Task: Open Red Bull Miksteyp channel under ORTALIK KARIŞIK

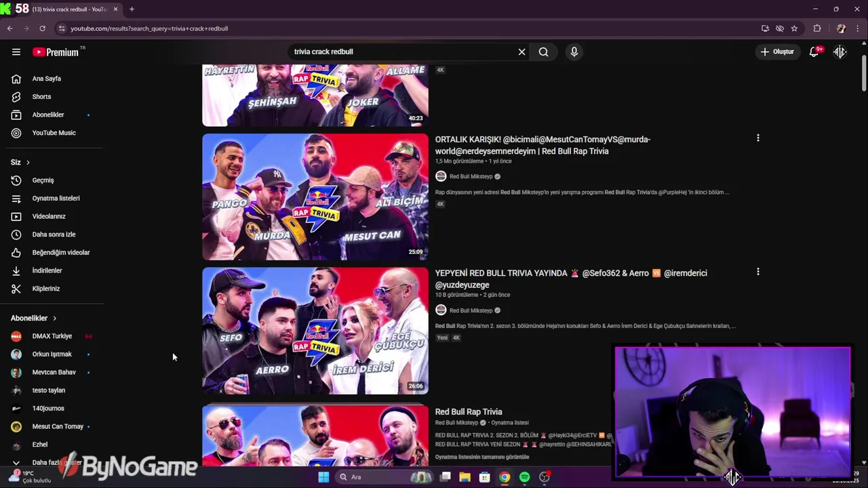Action: point(471,176)
